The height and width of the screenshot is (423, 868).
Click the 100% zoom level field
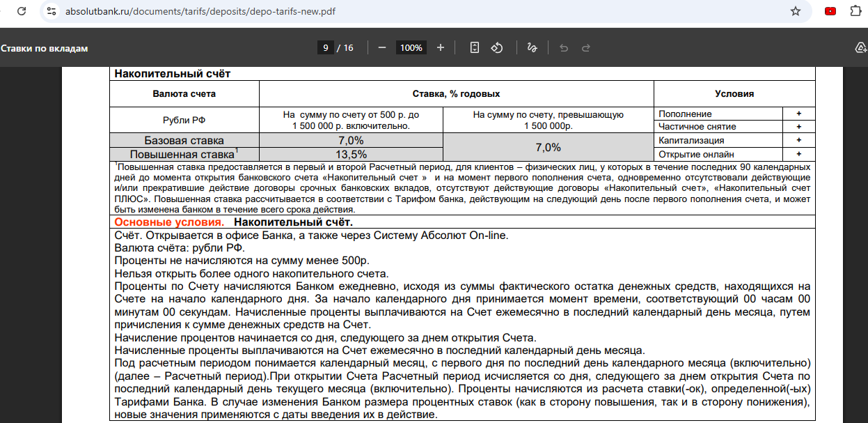pyautogui.click(x=411, y=48)
